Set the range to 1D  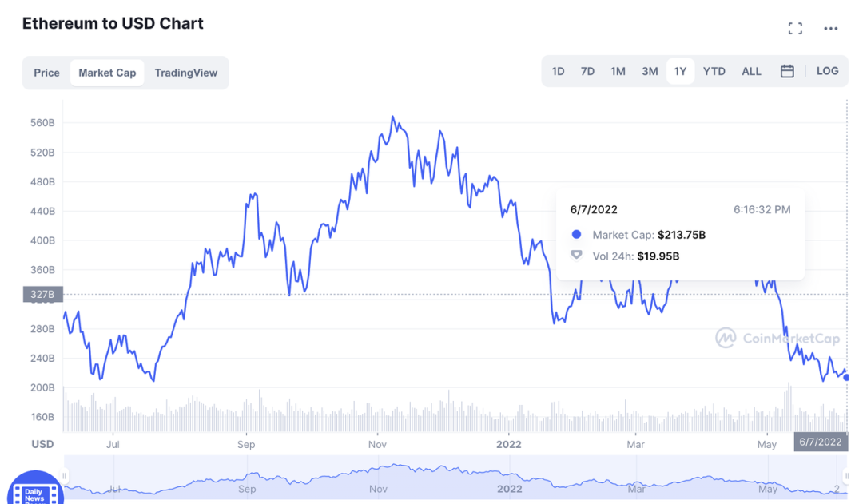[558, 72]
